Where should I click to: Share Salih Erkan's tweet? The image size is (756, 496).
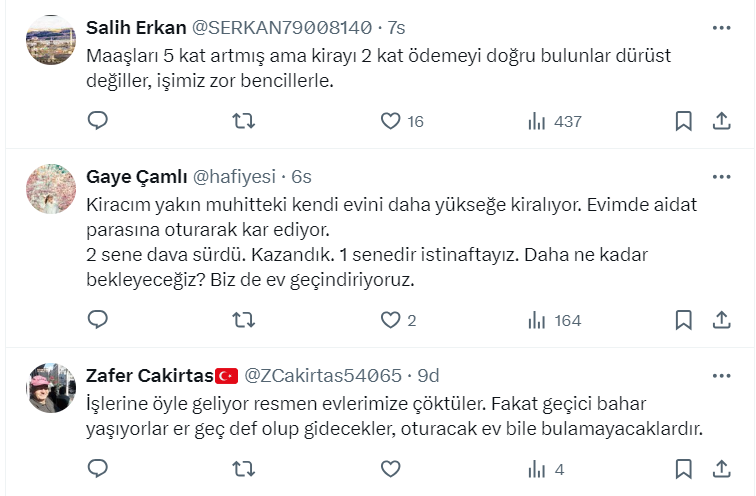[x=721, y=121]
